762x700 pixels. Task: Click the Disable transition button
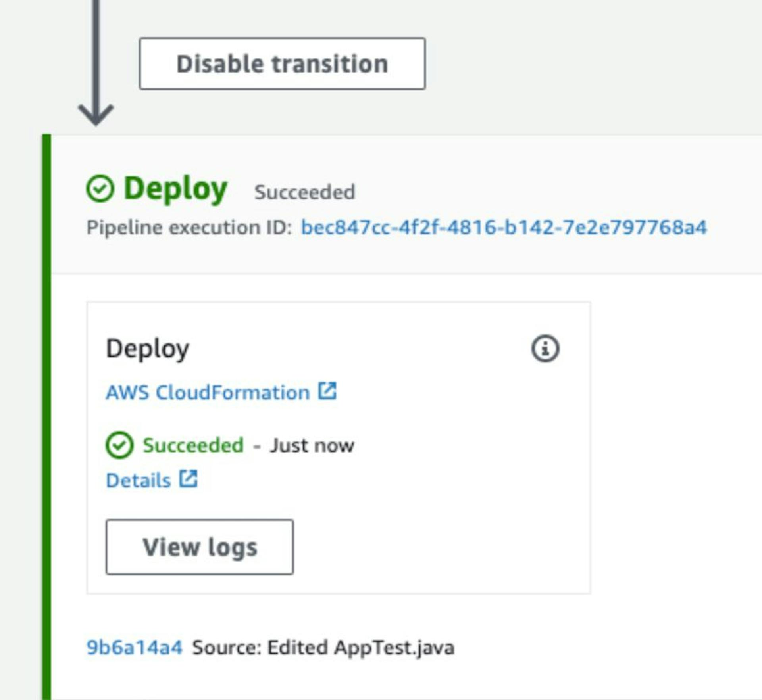[282, 63]
